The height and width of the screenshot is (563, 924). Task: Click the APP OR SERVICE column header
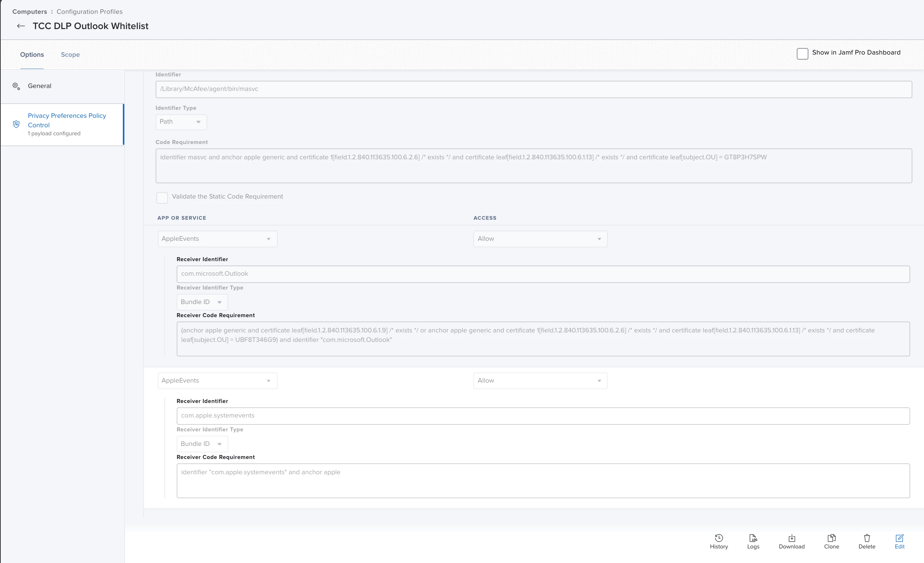[x=181, y=218]
